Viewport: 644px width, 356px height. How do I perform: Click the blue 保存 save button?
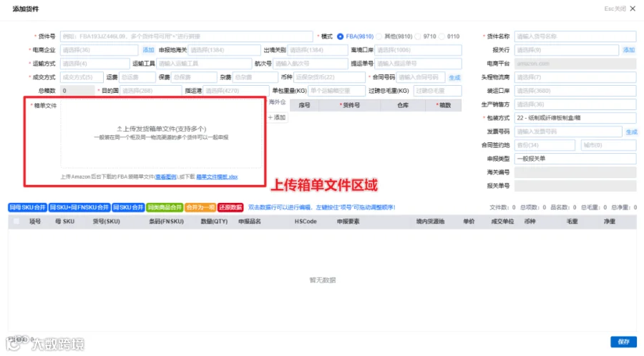click(623, 342)
